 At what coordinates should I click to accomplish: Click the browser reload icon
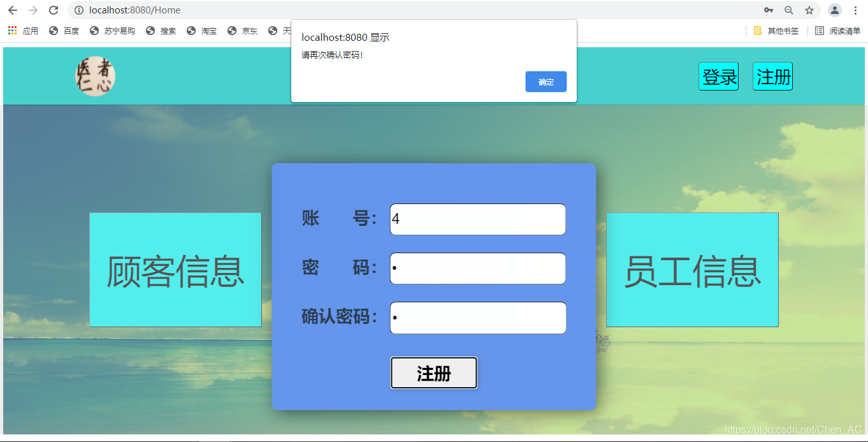pyautogui.click(x=53, y=10)
